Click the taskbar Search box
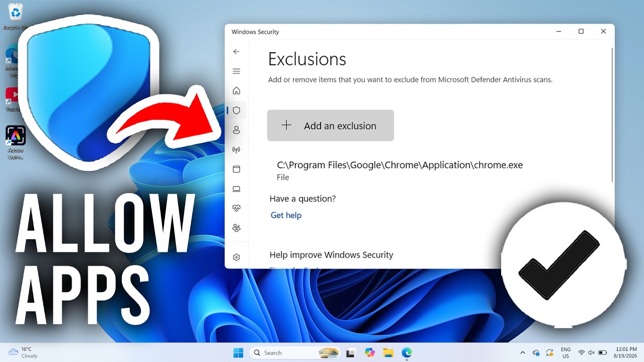Screen dimensions: 644x362 tap(295, 352)
